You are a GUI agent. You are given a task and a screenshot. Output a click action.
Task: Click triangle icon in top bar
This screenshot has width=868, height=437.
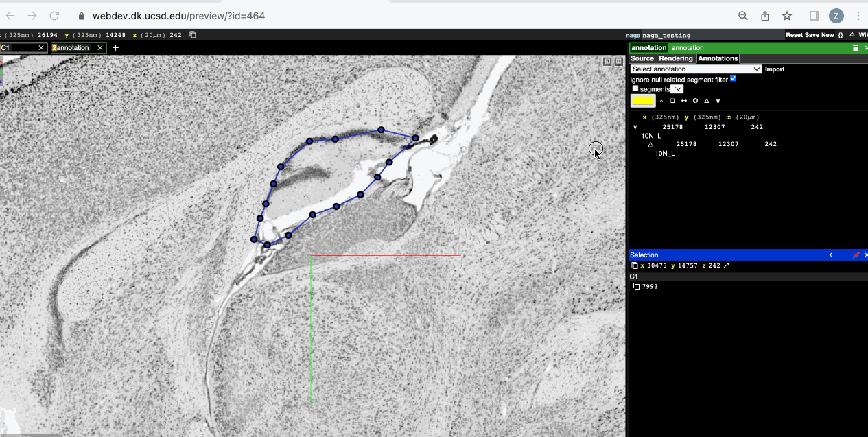(x=852, y=34)
